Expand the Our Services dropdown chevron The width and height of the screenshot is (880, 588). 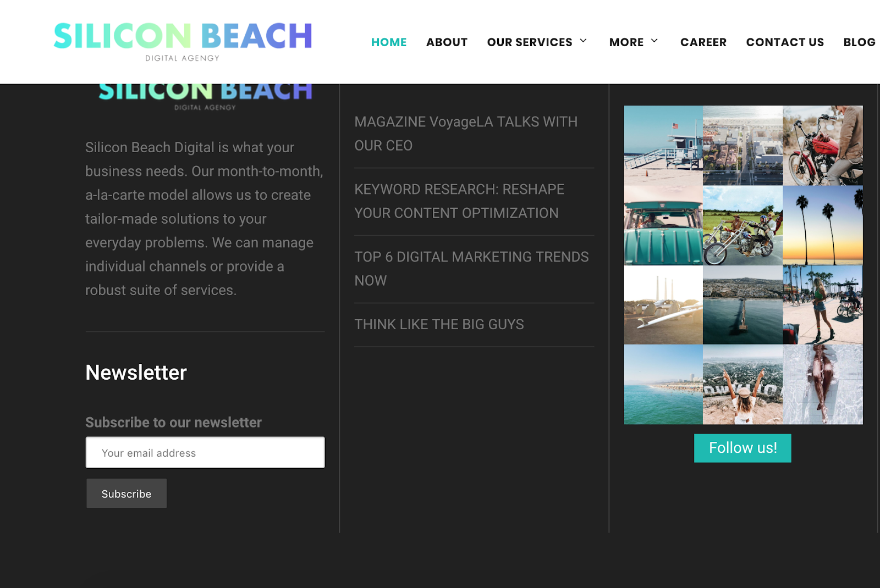tap(583, 41)
